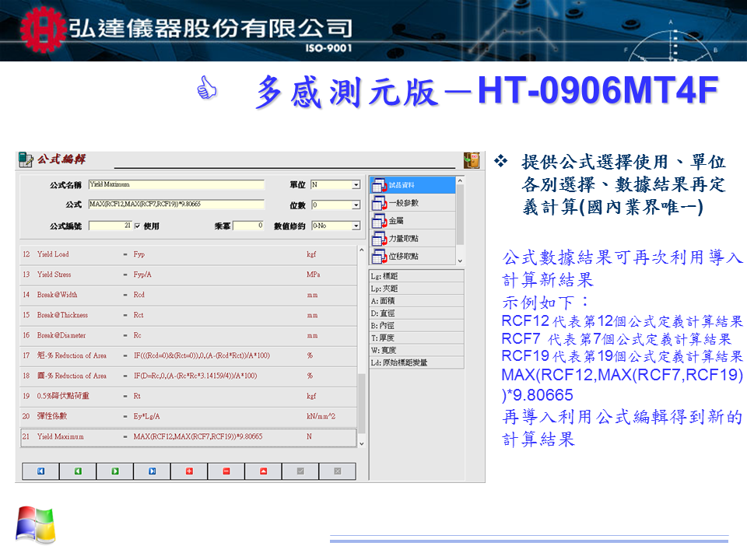
Task: Pick the B: 內徑 parameter
Action: (417, 326)
